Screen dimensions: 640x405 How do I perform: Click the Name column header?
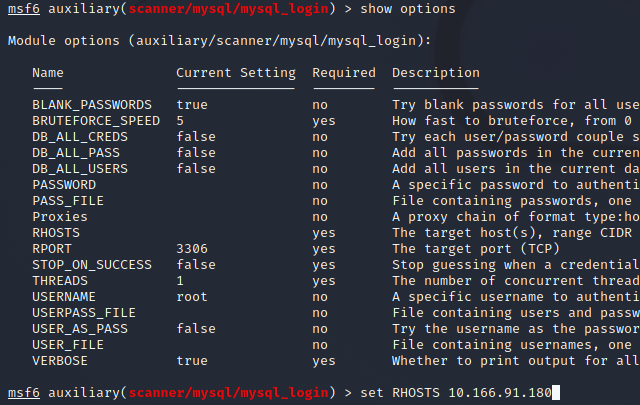[48, 72]
